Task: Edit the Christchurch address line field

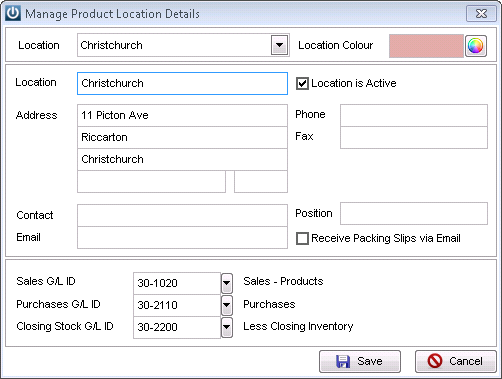Action: (182, 159)
